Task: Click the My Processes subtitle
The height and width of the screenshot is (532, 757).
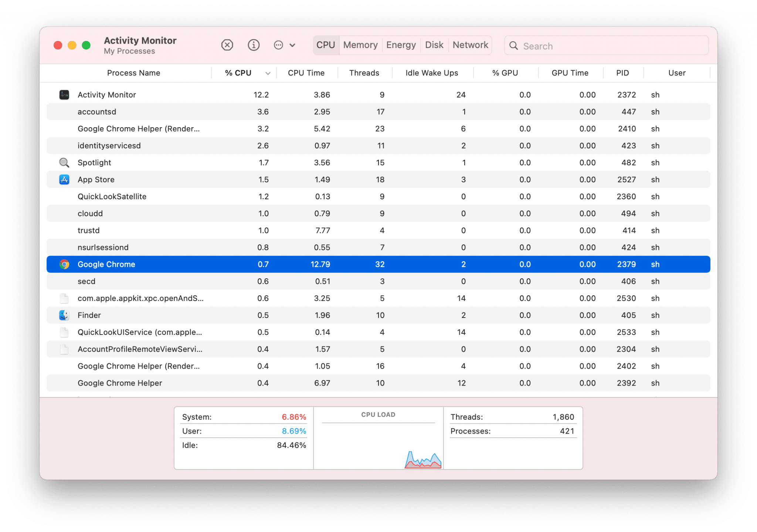Action: coord(129,51)
